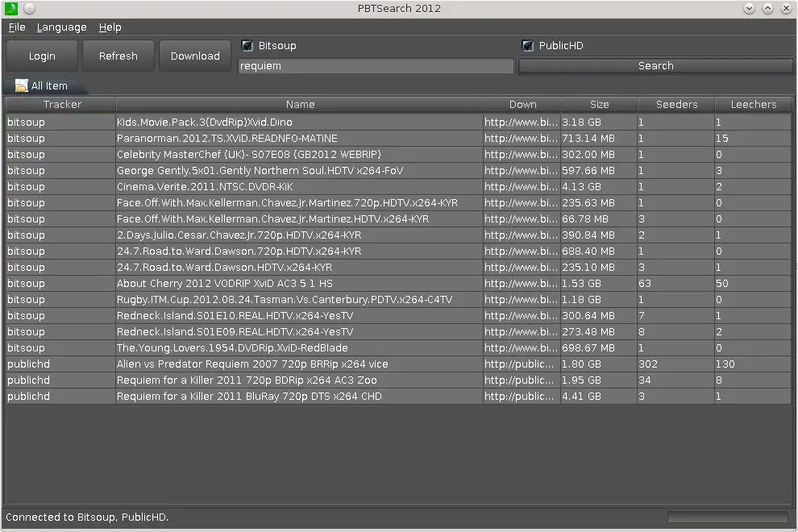The width and height of the screenshot is (798, 532).
Task: Click the 130 leechers cell
Action: click(753, 364)
